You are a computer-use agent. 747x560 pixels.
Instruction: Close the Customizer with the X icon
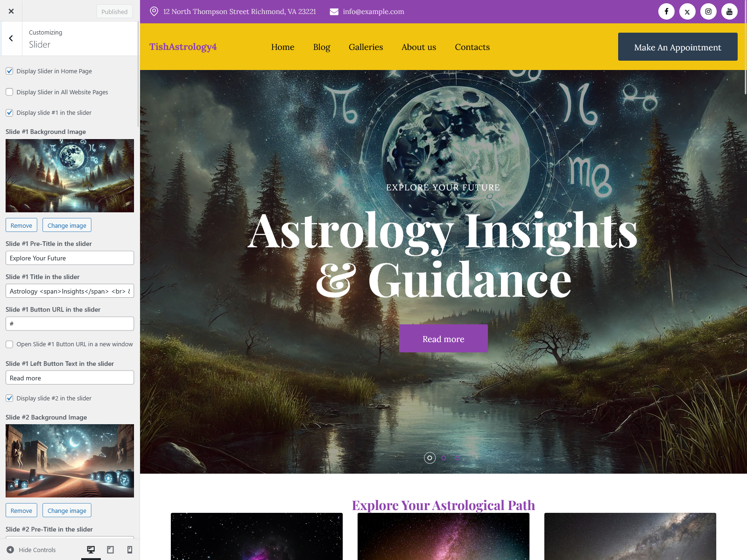(x=11, y=11)
